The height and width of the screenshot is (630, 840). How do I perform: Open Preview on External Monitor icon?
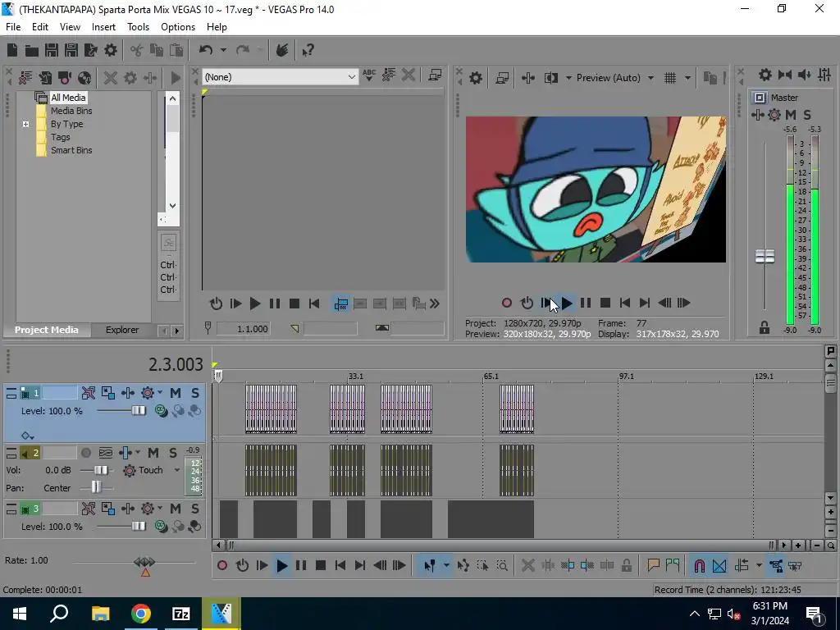point(502,78)
